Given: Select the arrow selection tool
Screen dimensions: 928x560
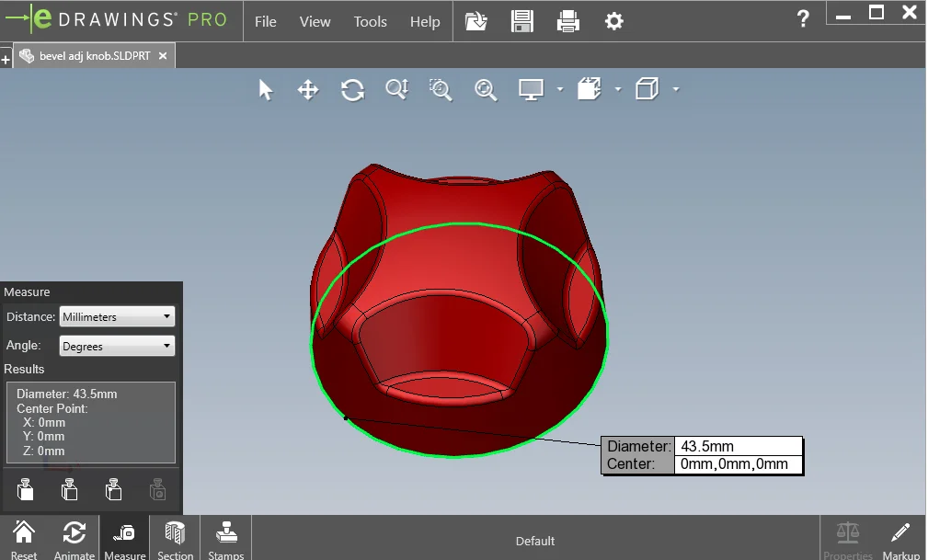Looking at the screenshot, I should click(266, 89).
